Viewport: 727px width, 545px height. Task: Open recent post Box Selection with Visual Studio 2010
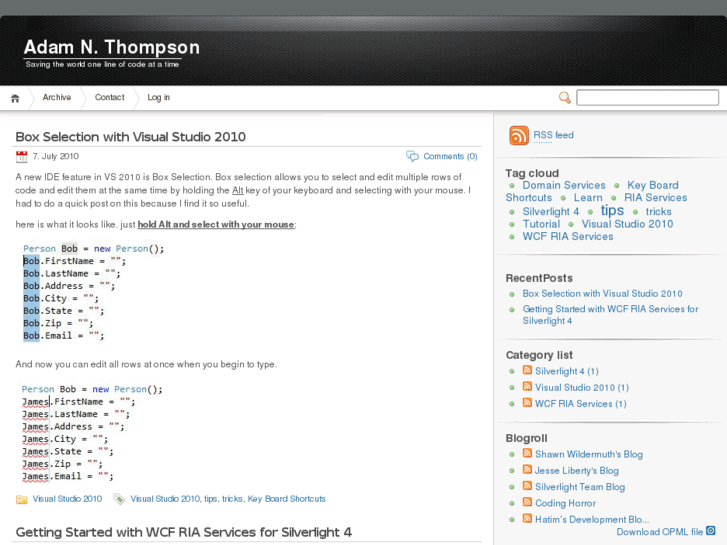602,294
